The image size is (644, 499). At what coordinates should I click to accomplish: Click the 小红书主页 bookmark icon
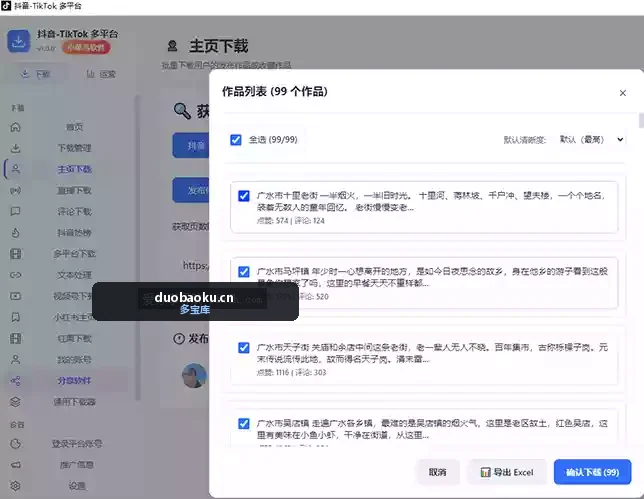[16, 317]
